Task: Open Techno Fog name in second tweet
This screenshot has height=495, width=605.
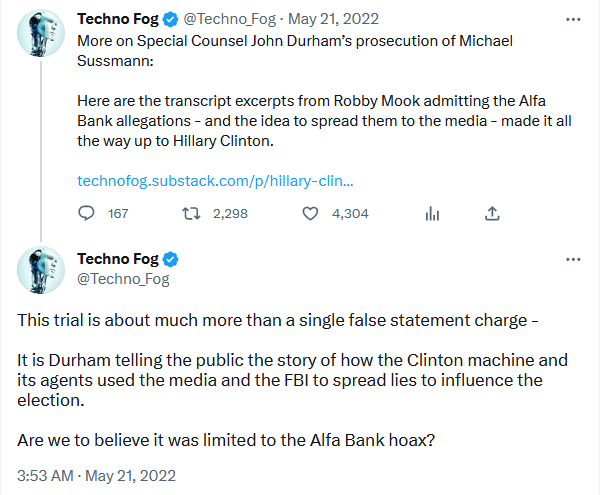Action: (118, 259)
